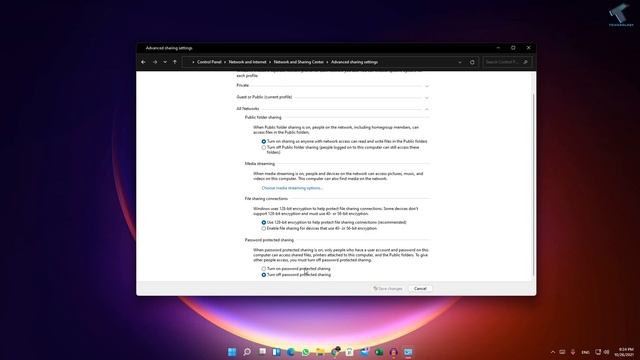The height and width of the screenshot is (360, 640).
Task: Go back using the back arrow
Action: pos(143,62)
